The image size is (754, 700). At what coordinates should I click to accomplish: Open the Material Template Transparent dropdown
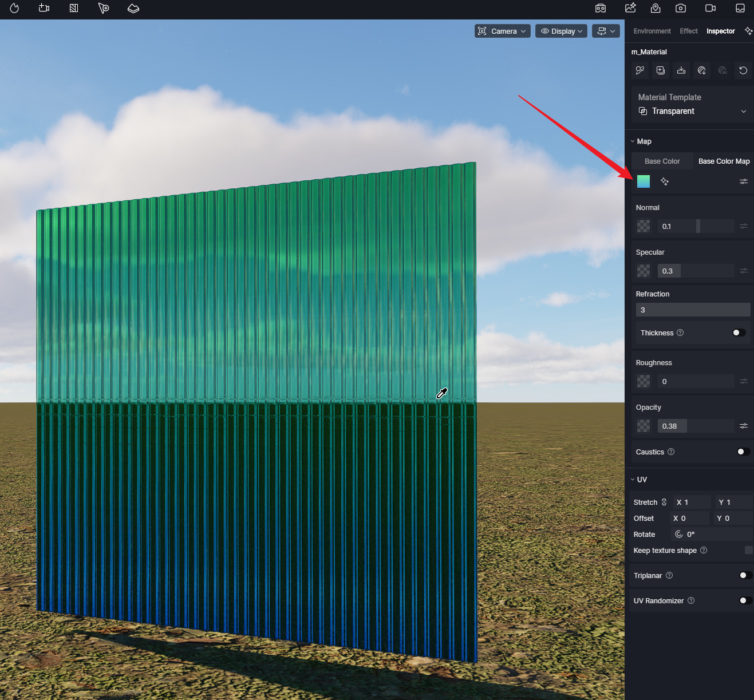[692, 111]
